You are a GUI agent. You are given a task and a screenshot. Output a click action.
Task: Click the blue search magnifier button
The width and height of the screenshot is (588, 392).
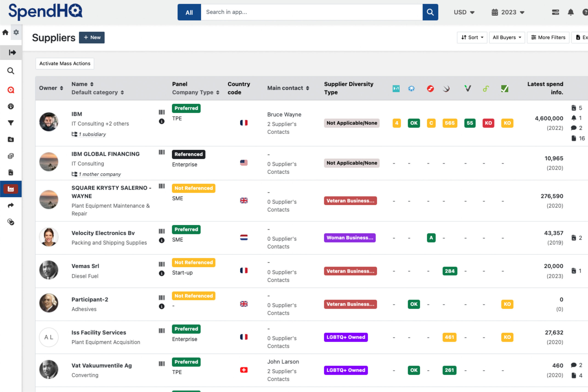coord(430,12)
